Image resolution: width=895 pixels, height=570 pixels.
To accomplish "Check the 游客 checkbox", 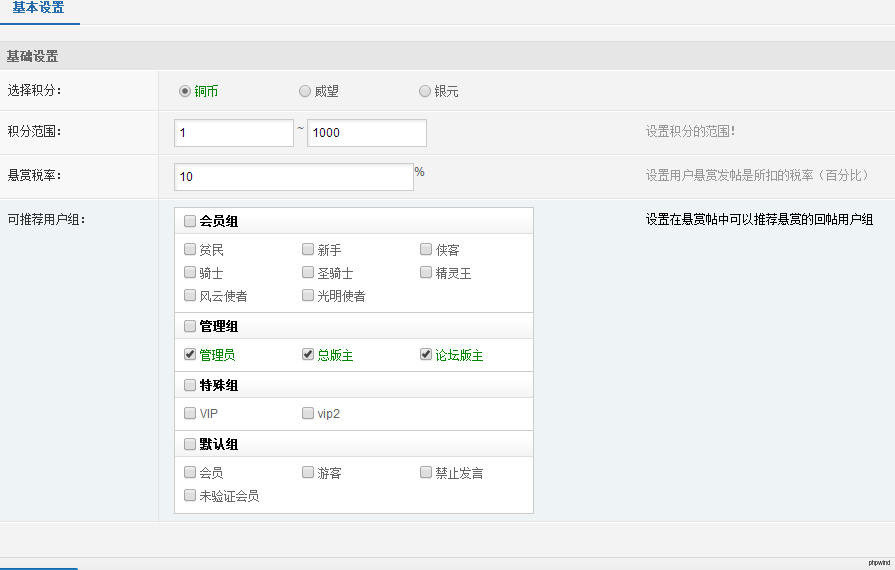I will 308,472.
